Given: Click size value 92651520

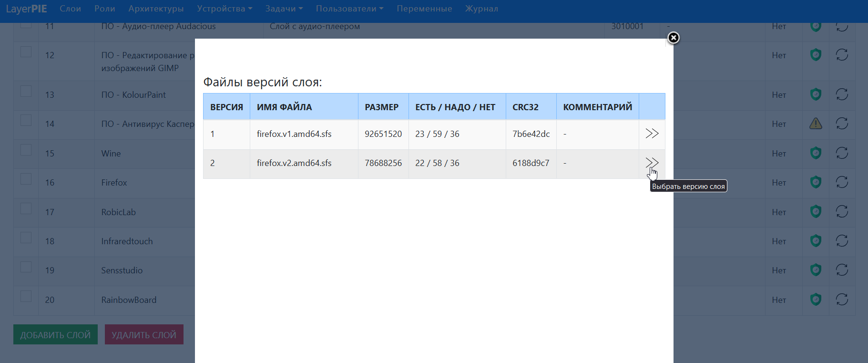Looking at the screenshot, I should pyautogui.click(x=383, y=134).
